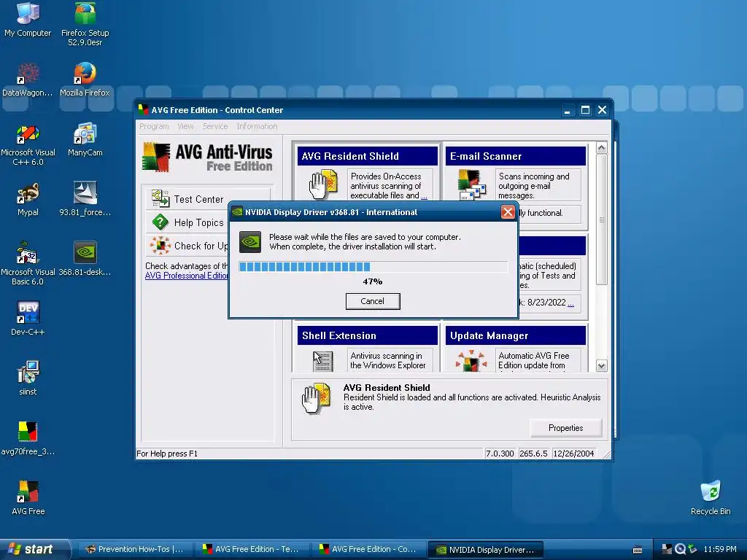Screen dimensions: 747x560
Task: Select the AVG Resident Shield tile header
Action: click(368, 156)
